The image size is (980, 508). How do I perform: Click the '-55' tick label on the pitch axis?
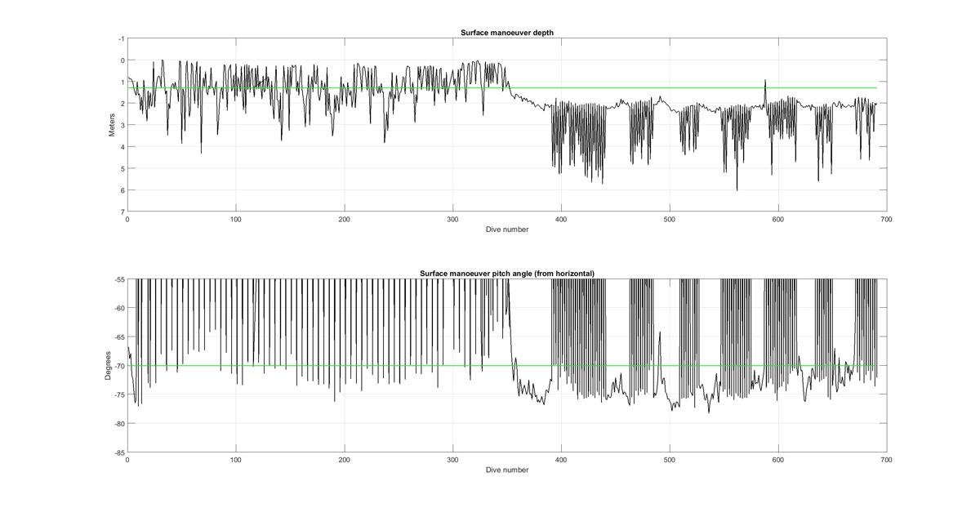tap(119, 279)
